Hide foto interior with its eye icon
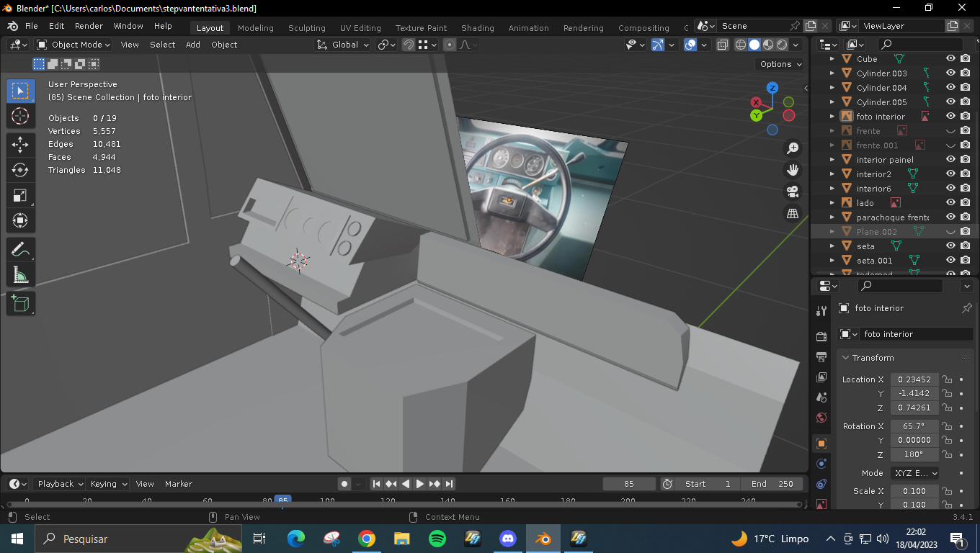The image size is (980, 553). click(x=950, y=117)
